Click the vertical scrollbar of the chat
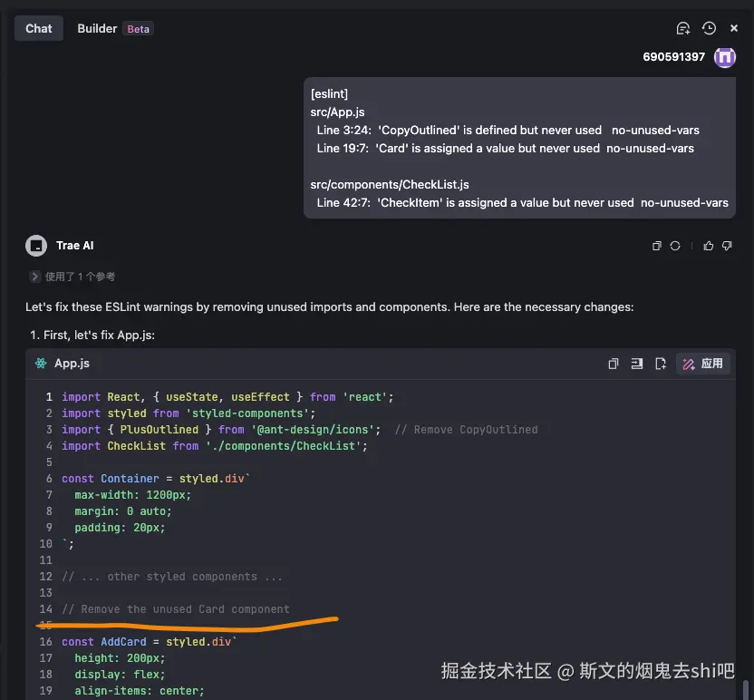 [745, 689]
